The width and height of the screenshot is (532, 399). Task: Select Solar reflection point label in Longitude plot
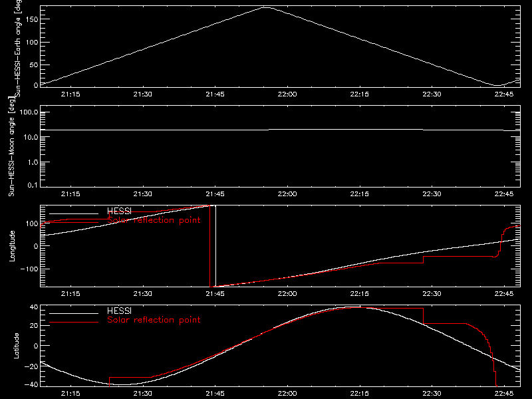tap(154, 220)
